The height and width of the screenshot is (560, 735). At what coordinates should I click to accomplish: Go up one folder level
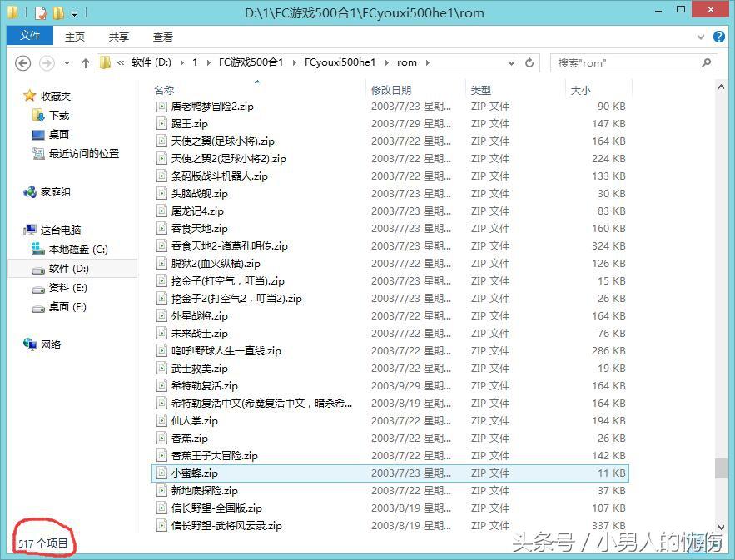coord(85,63)
